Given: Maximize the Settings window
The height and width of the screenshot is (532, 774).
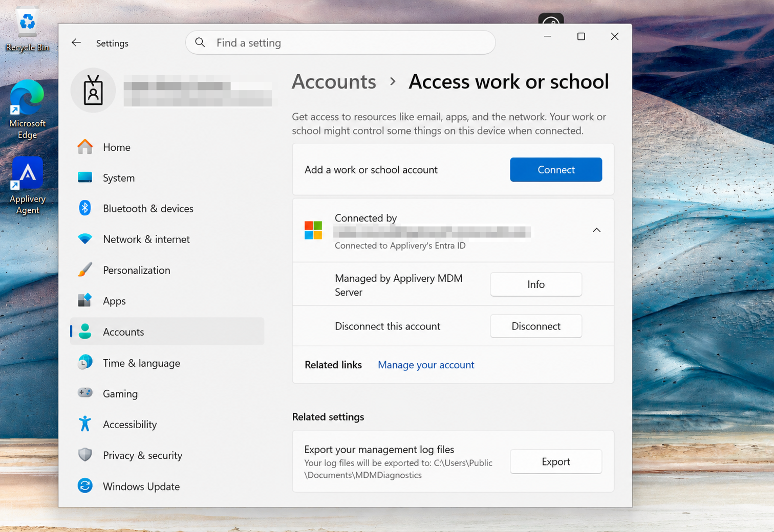Looking at the screenshot, I should (581, 36).
